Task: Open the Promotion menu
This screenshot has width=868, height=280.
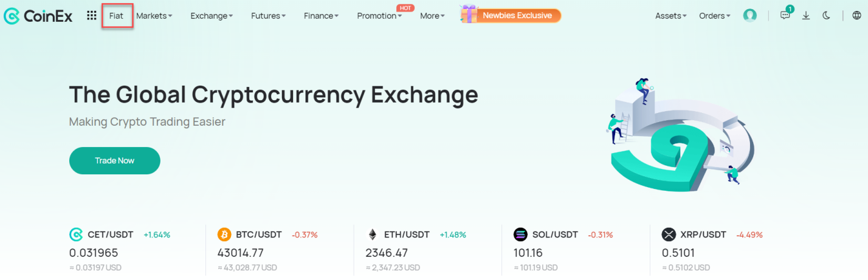Action: [x=379, y=16]
